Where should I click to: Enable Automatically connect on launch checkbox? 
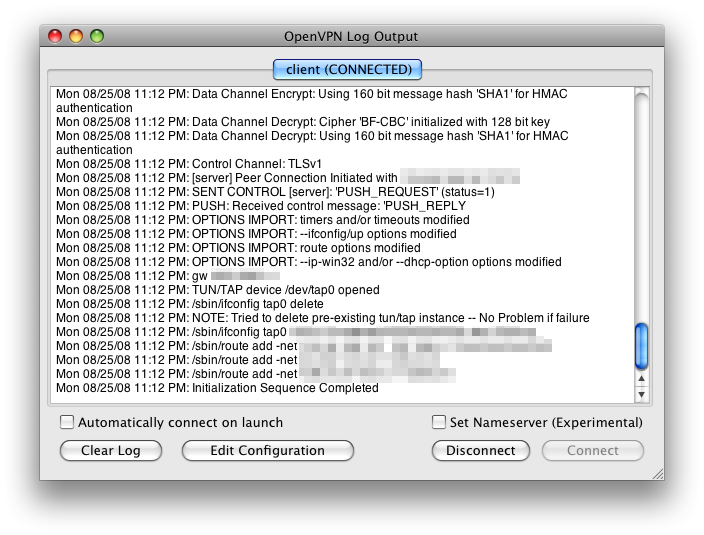point(67,422)
